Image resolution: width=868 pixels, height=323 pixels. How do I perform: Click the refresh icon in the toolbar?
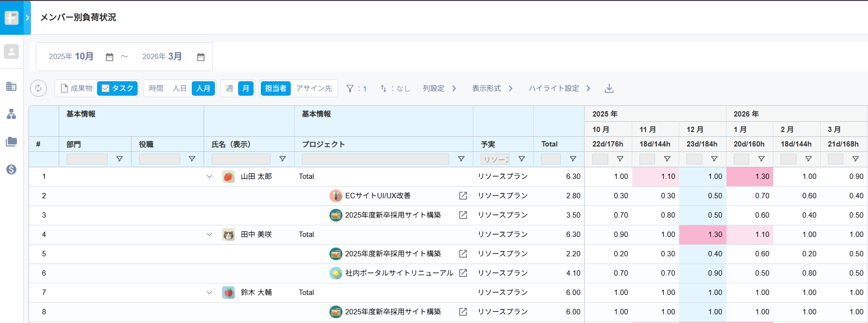tap(38, 88)
